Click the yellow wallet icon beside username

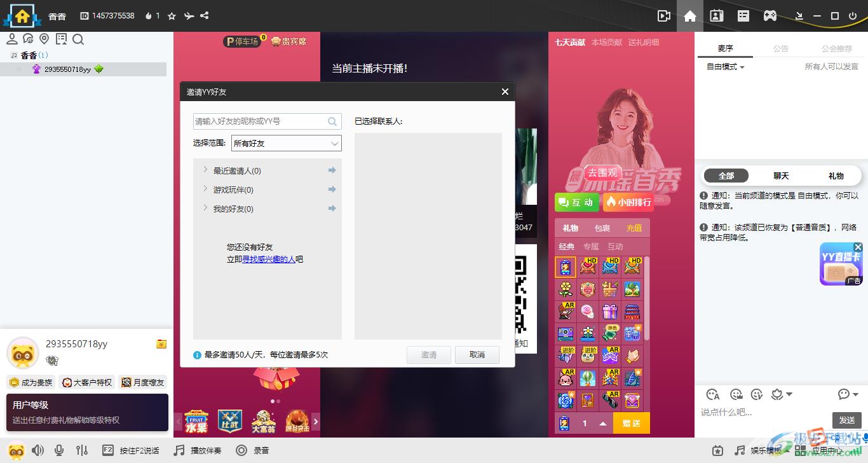tap(161, 344)
